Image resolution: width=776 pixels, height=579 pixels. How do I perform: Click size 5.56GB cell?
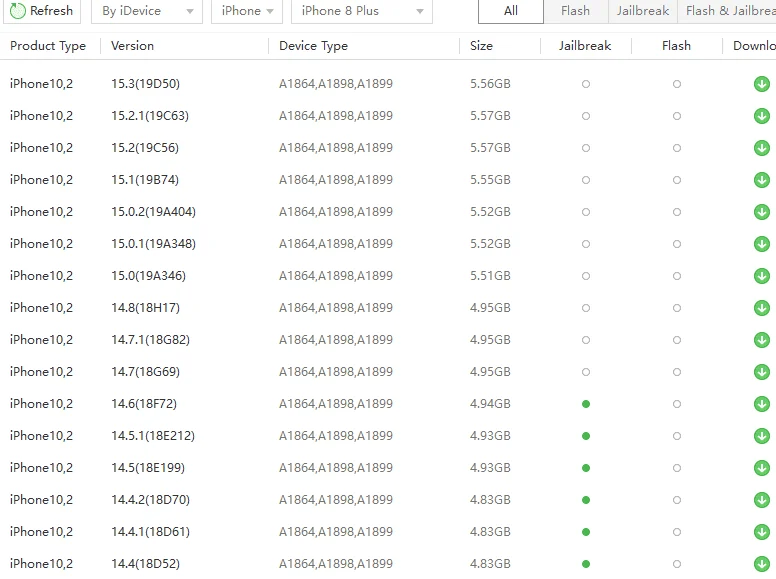click(x=490, y=84)
